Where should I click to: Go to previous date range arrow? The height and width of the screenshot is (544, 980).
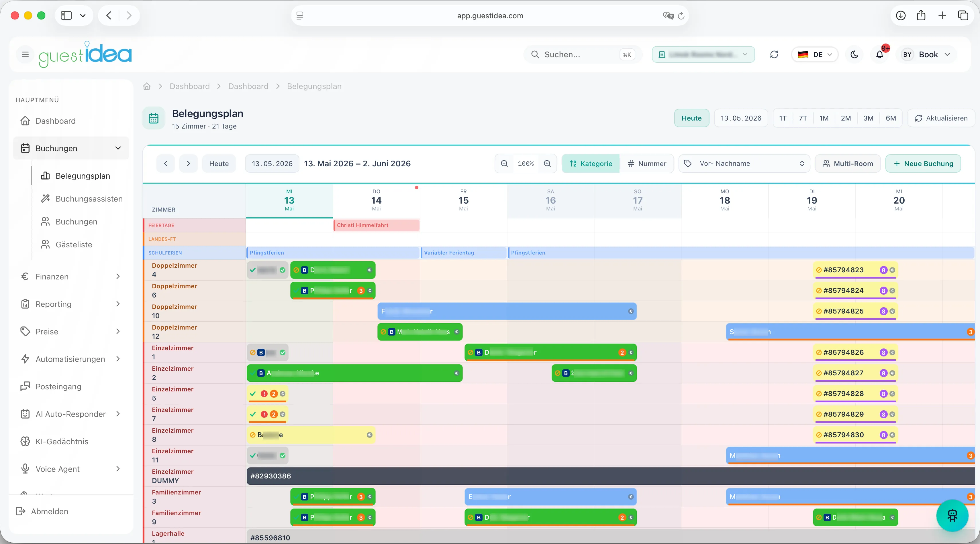coord(166,163)
